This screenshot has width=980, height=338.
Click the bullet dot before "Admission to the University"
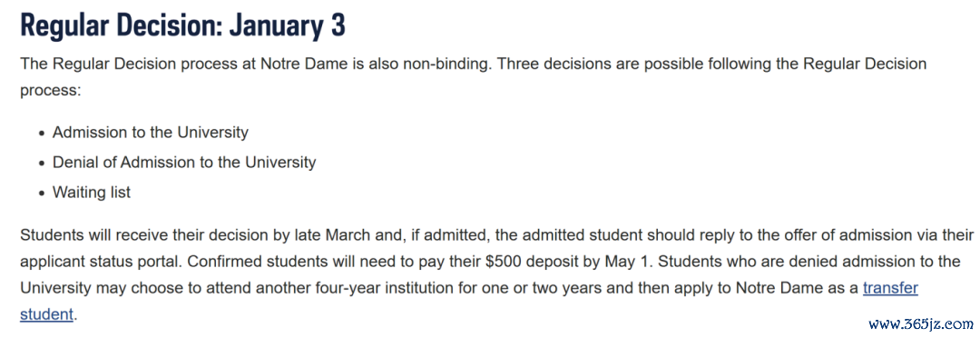(x=41, y=134)
